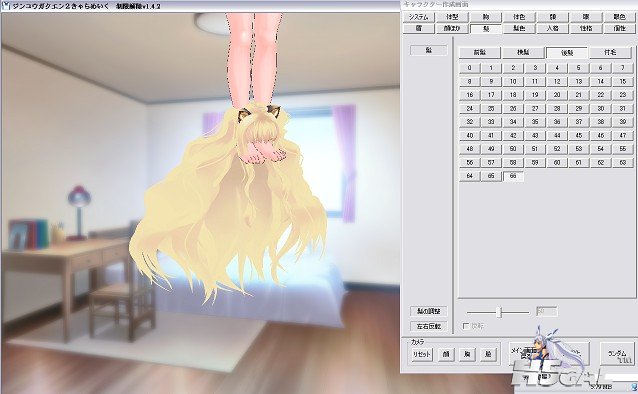Choose hairstyle number 15

point(623,81)
